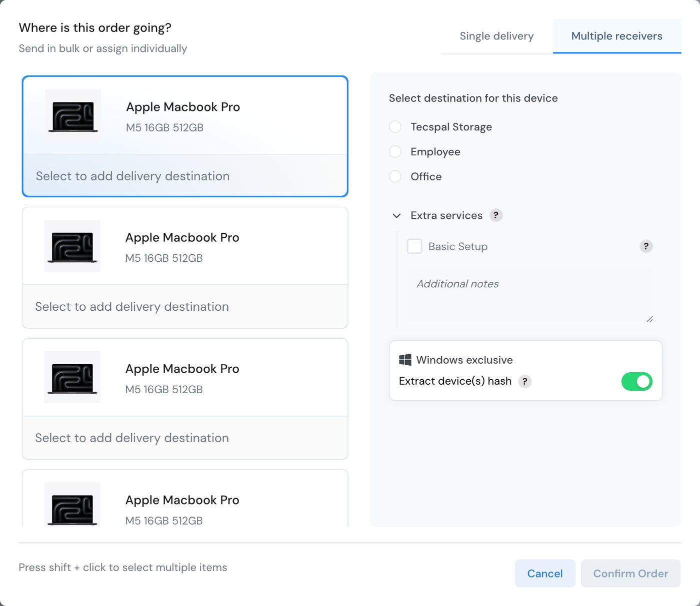Cancel the order dialog
Screen dimensions: 700x606
pyautogui.click(x=545, y=574)
